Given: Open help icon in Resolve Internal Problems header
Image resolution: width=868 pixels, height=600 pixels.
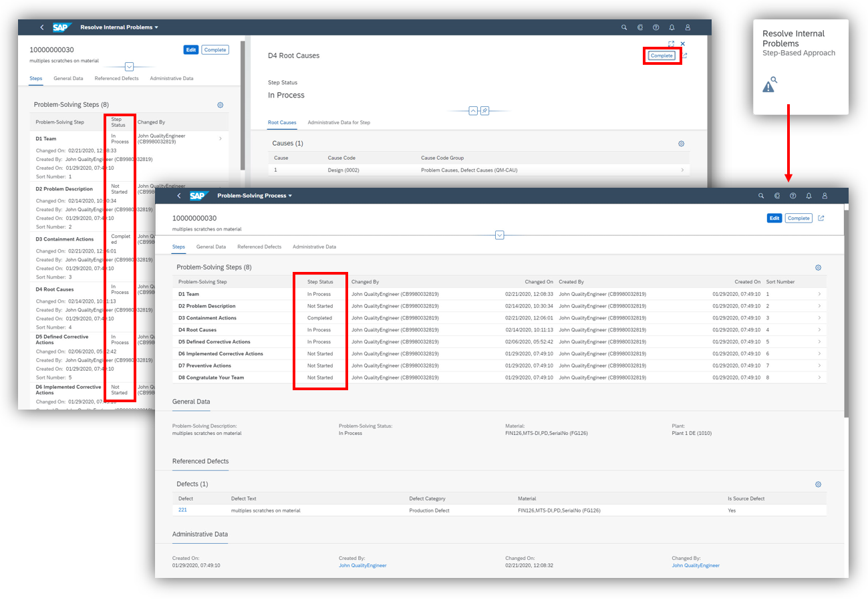Looking at the screenshot, I should pos(656,27).
